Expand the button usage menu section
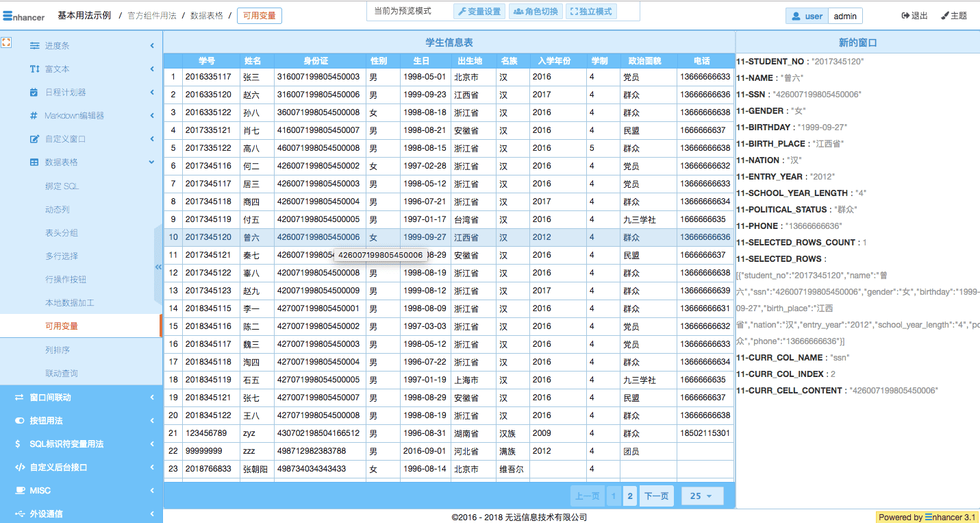The width and height of the screenshot is (980, 523). click(151, 421)
